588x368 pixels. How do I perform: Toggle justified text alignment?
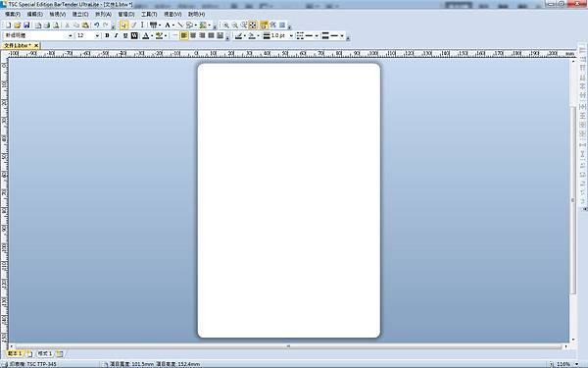211,35
